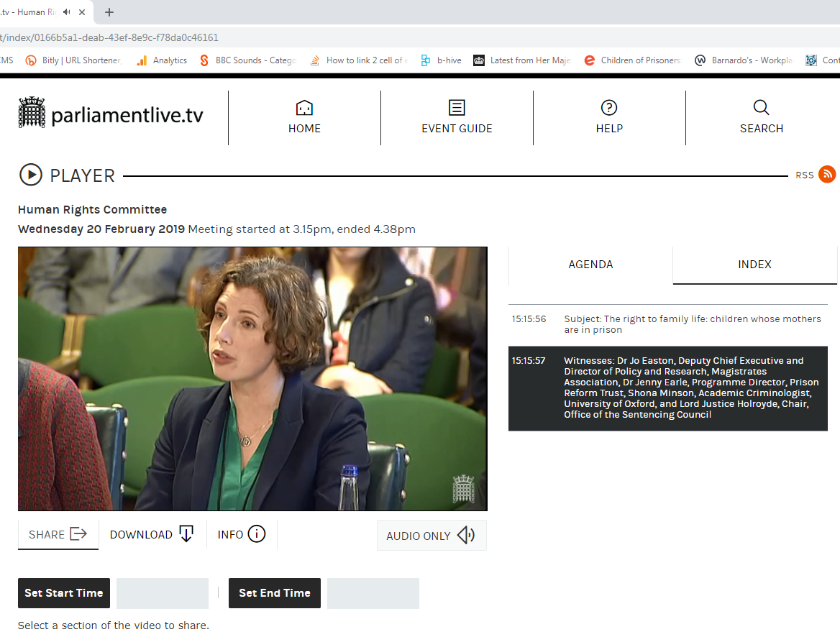The width and height of the screenshot is (840, 637).
Task: Open the How to link 2 cell bookmark
Action: 359,60
